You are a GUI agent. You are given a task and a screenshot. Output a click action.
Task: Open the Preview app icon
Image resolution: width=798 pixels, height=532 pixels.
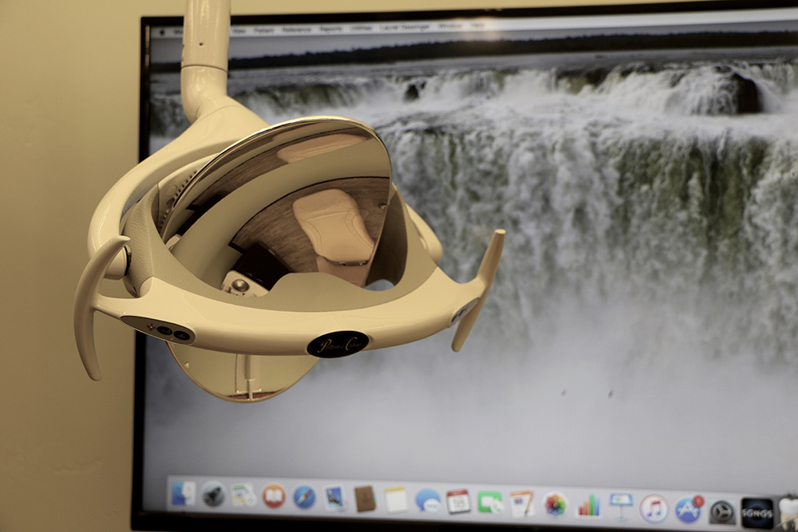tap(334, 498)
